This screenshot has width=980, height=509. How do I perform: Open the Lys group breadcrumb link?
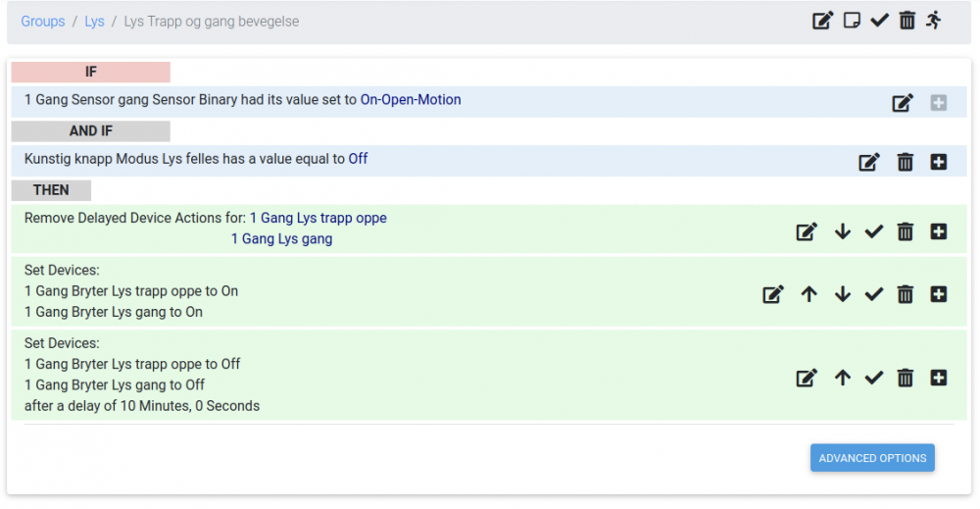[x=94, y=22]
